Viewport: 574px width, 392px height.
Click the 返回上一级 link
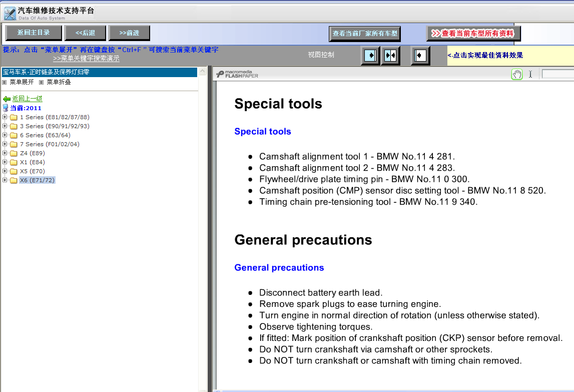[27, 99]
